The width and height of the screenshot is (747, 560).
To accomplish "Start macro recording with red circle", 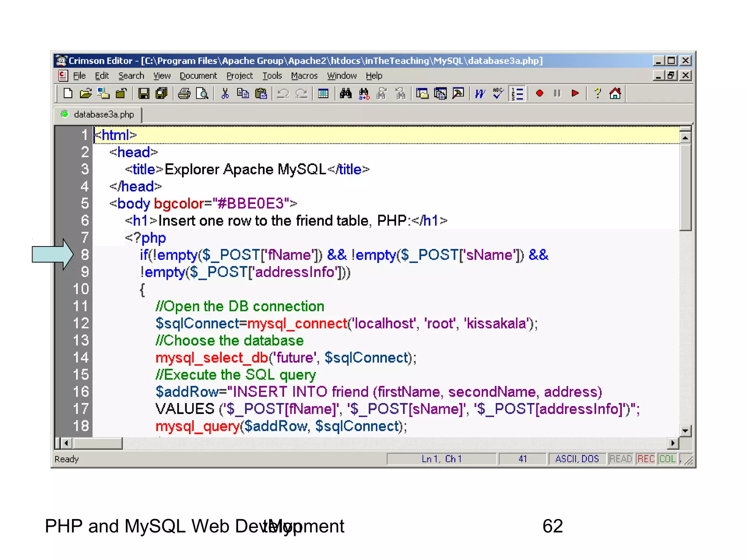I will tap(539, 94).
